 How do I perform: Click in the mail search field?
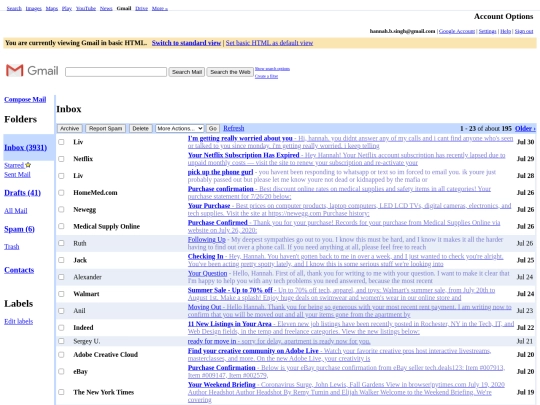click(116, 72)
